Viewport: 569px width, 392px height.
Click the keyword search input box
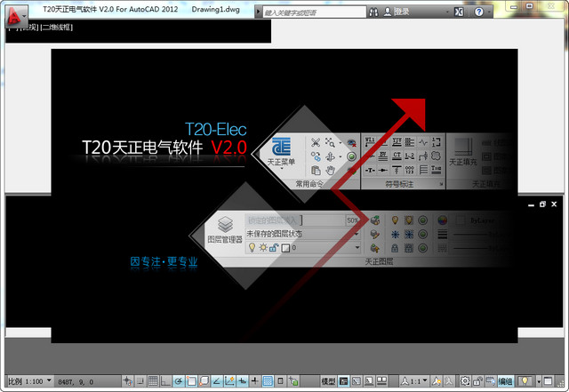pyautogui.click(x=314, y=12)
